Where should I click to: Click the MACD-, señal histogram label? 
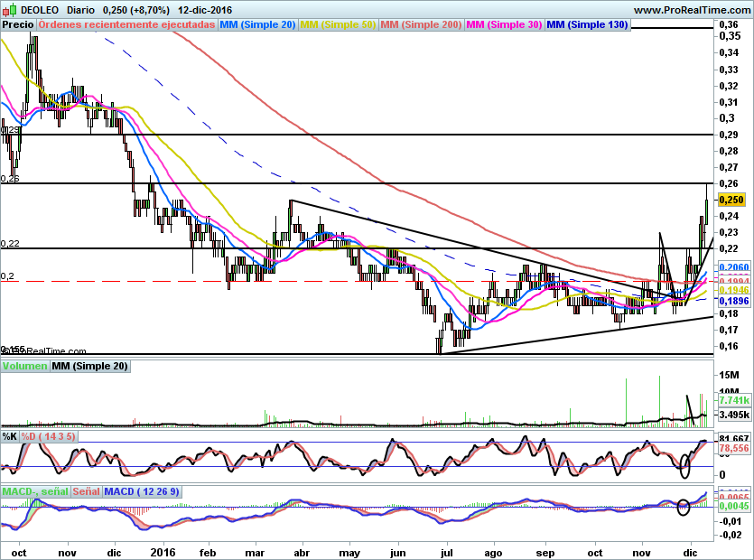pos(35,491)
